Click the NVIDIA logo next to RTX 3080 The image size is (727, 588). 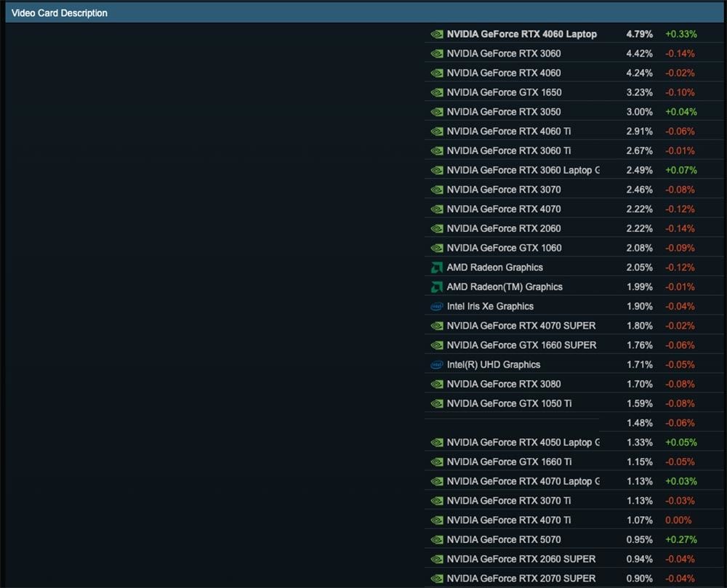click(436, 384)
